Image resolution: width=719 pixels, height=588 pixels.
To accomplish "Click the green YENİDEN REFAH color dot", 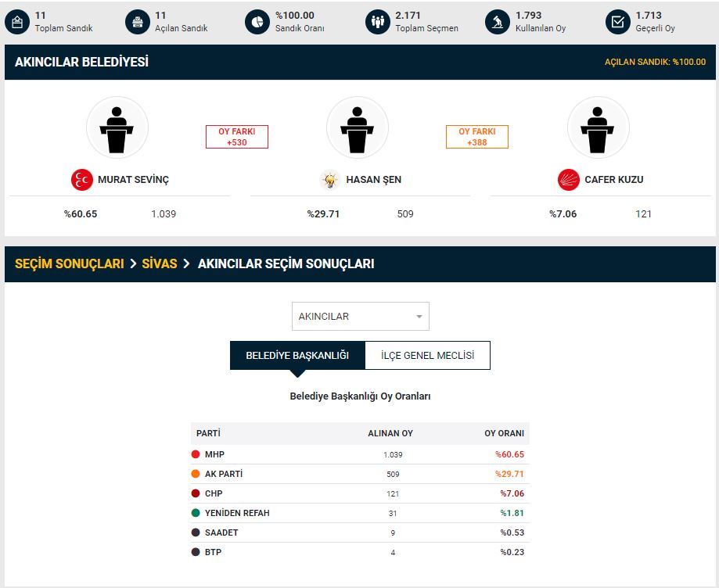I will 196,513.
